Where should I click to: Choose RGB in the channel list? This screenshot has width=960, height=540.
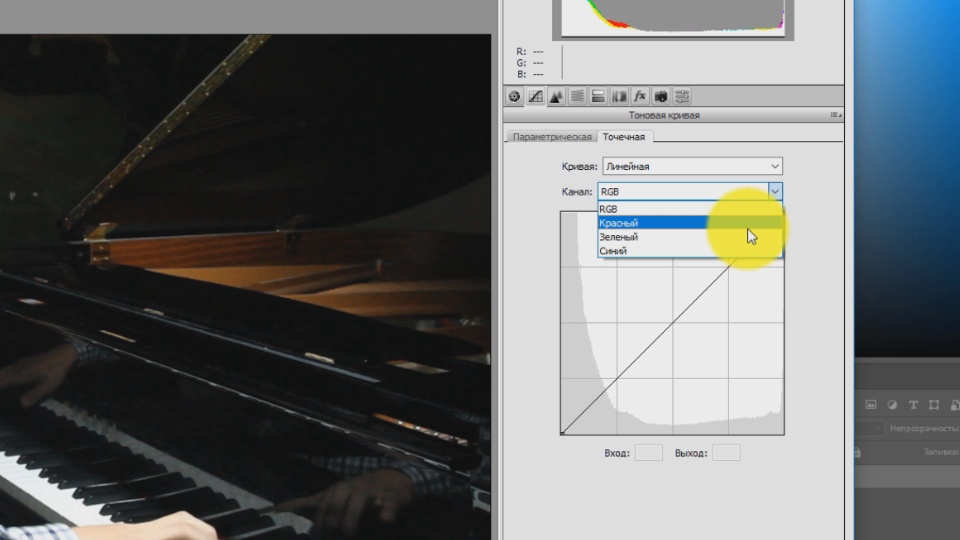(690, 209)
